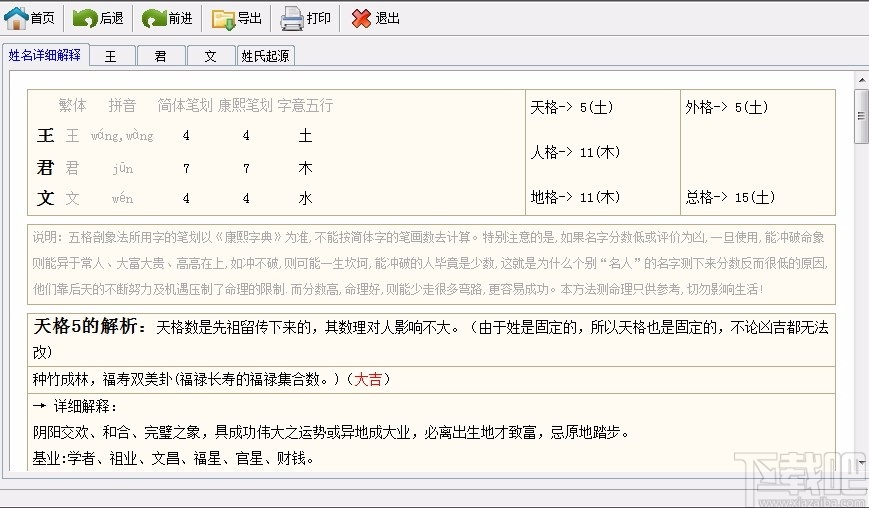Click the 水 element in 文 row
The image size is (869, 508).
point(305,198)
